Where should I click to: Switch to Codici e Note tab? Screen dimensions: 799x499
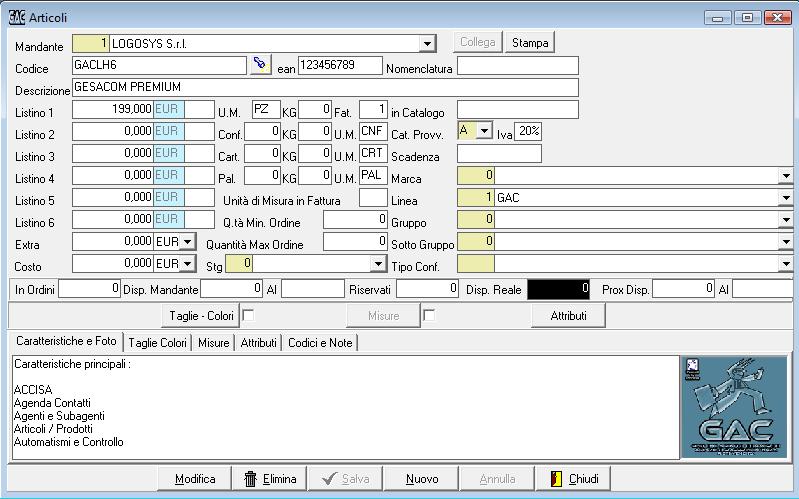[x=320, y=343]
